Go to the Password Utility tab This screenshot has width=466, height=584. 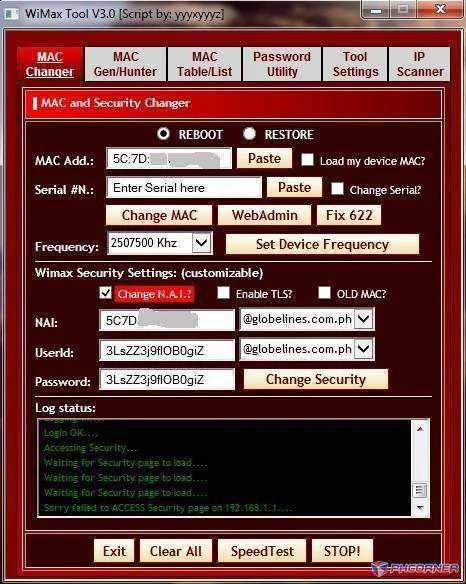point(282,64)
